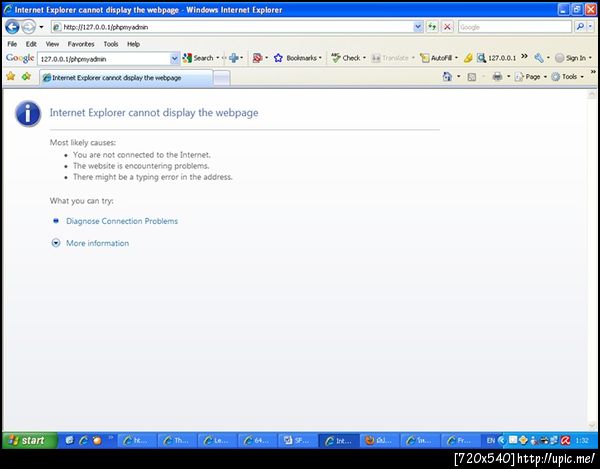This screenshot has height=469, width=600.
Task: Click the magnifier search button
Action: [x=580, y=27]
